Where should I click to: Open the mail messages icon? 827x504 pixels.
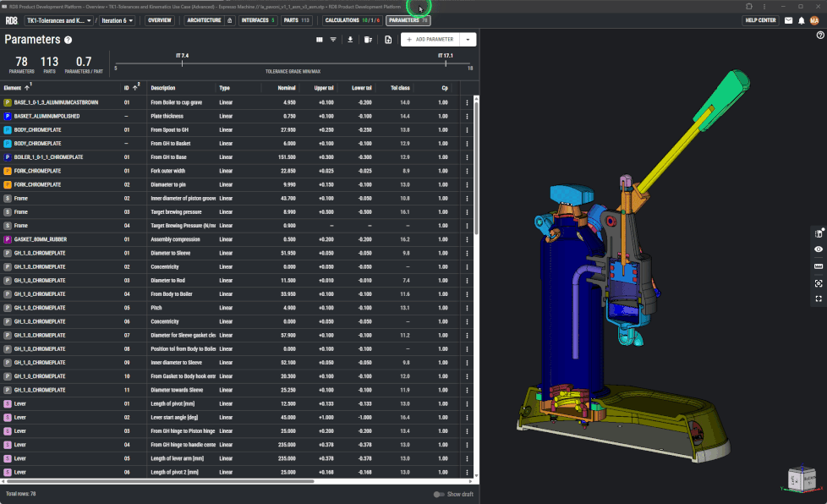click(788, 20)
